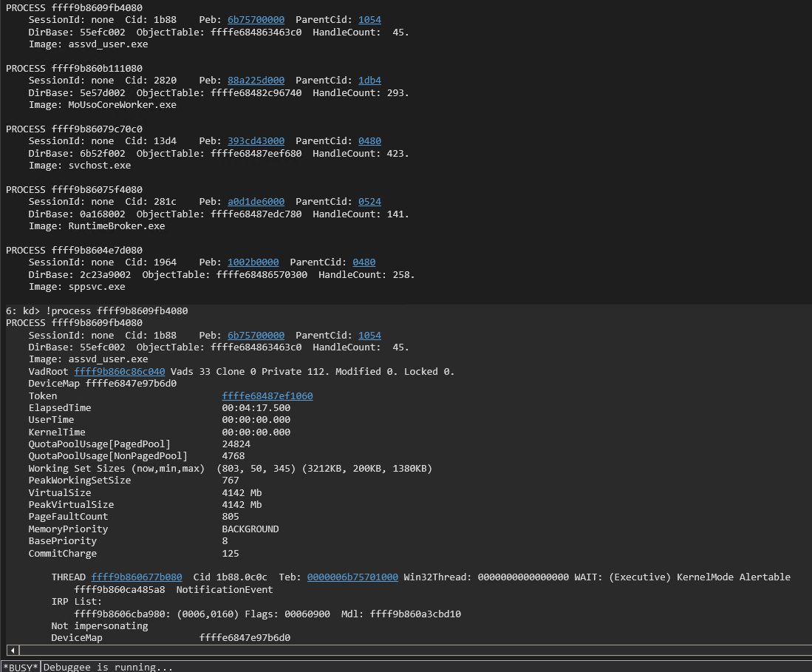
Task: Open ParentCid 0480 link for svchost.exe
Action: pyautogui.click(x=369, y=141)
